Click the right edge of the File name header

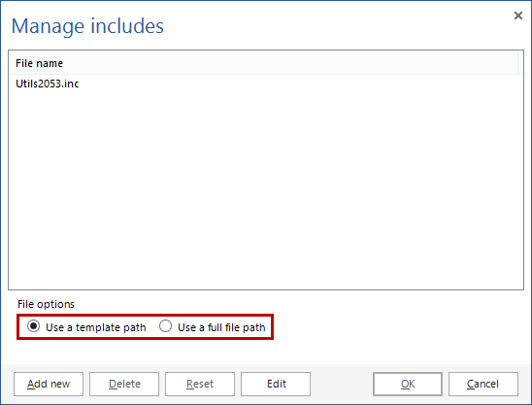pos(517,63)
